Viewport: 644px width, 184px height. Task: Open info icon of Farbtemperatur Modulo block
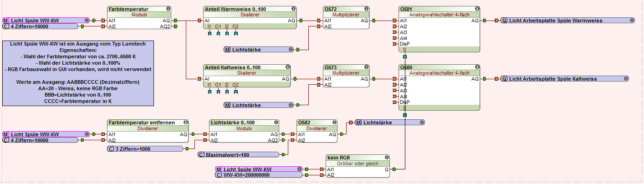coord(169,9)
